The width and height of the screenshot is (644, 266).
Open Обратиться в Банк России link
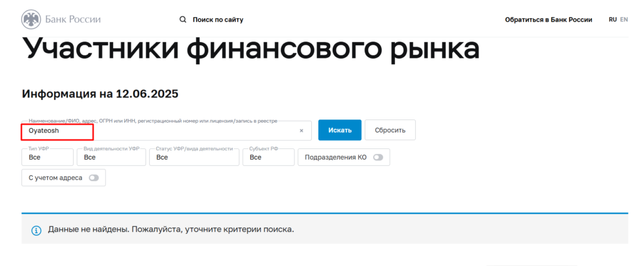tap(548, 19)
